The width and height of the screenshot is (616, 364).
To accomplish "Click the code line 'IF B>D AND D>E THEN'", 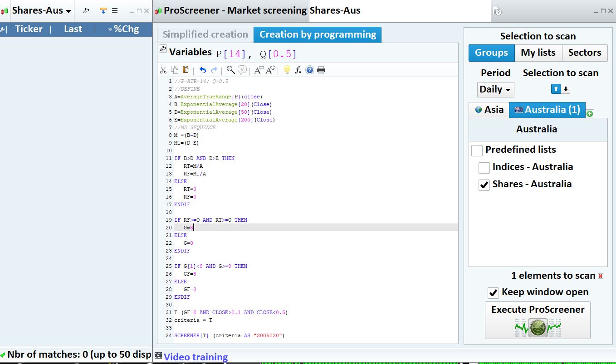I will click(204, 158).
